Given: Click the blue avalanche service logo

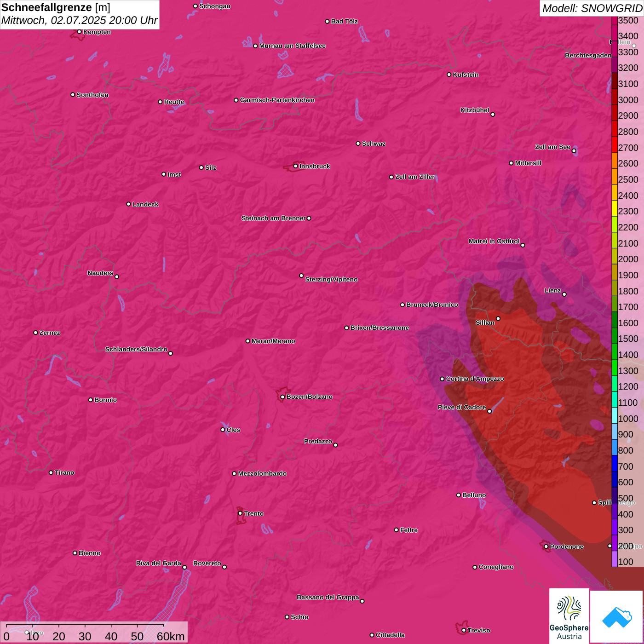Looking at the screenshot, I should [616, 617].
